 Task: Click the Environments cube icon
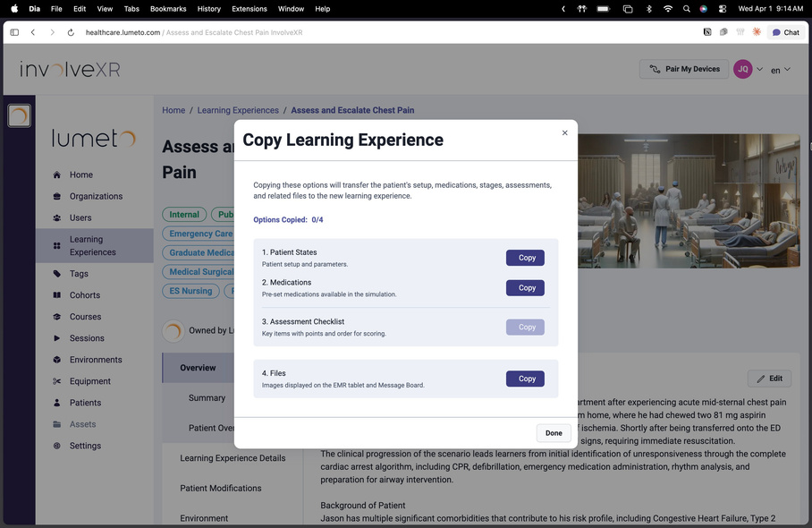57,360
